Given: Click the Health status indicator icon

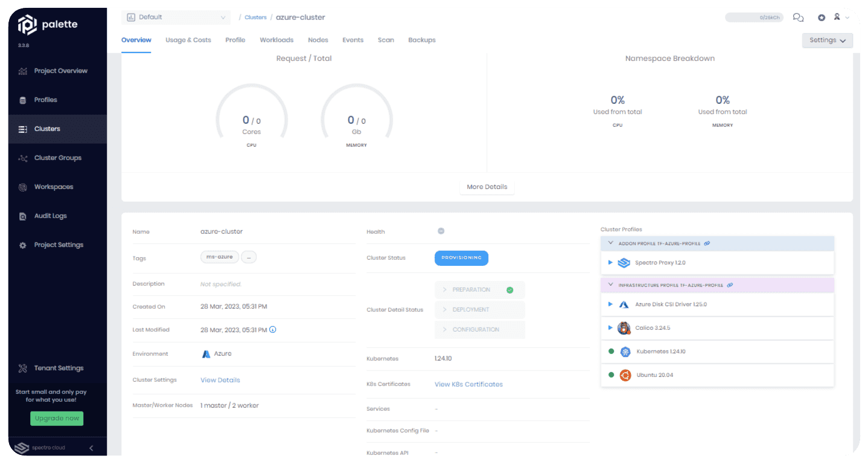Looking at the screenshot, I should coord(441,231).
